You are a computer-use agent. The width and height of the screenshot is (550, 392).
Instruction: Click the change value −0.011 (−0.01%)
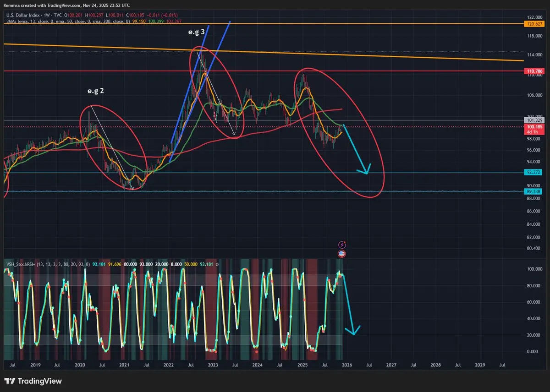tap(162, 15)
